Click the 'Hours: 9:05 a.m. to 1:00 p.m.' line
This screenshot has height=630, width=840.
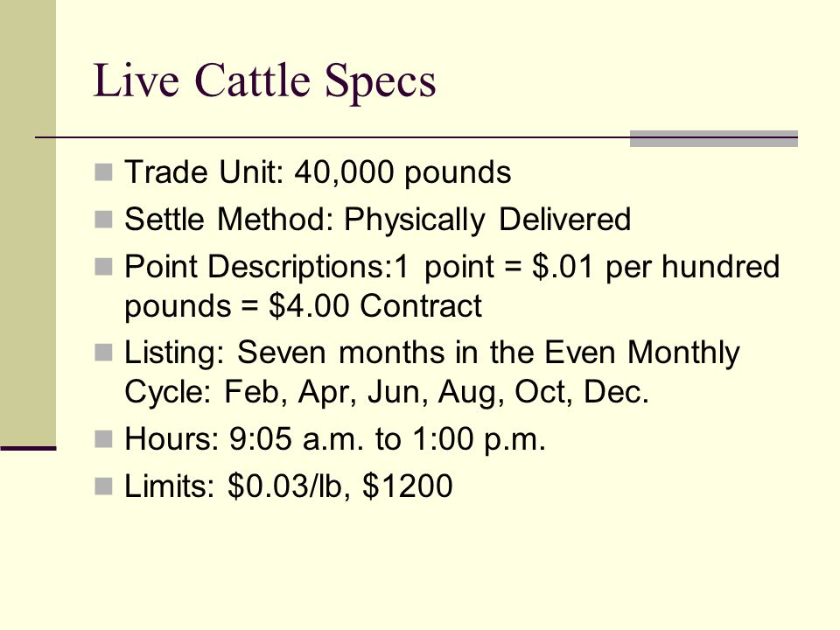coord(335,438)
